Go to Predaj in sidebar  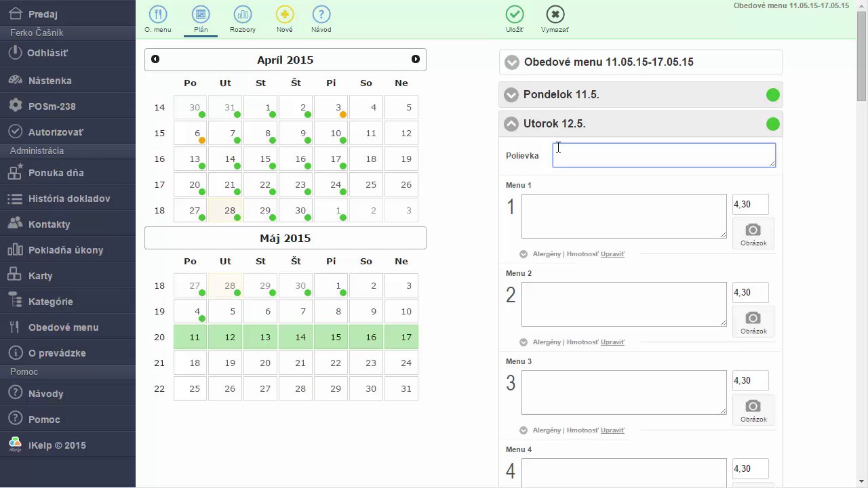click(x=68, y=14)
